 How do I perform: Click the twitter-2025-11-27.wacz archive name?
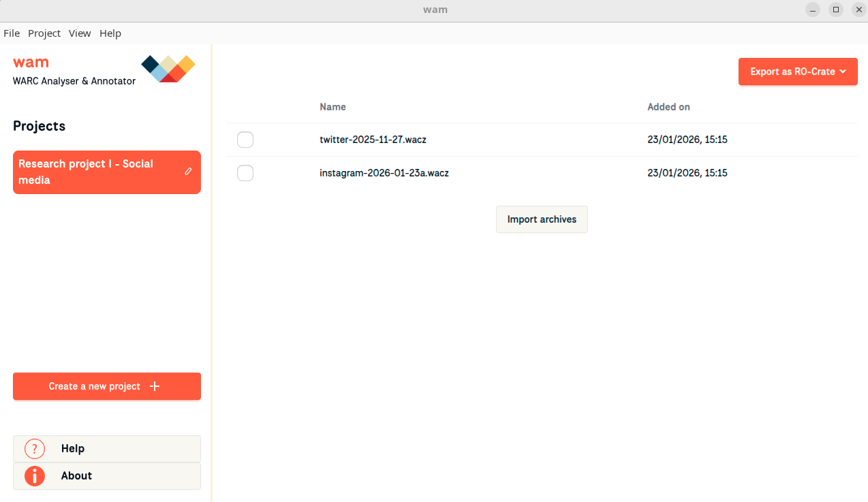pyautogui.click(x=373, y=140)
